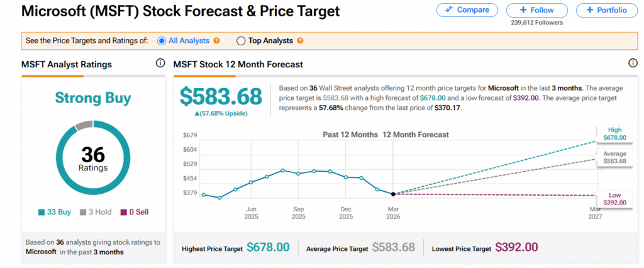Open the Compare button
The height and width of the screenshot is (268, 644).
[x=467, y=10]
